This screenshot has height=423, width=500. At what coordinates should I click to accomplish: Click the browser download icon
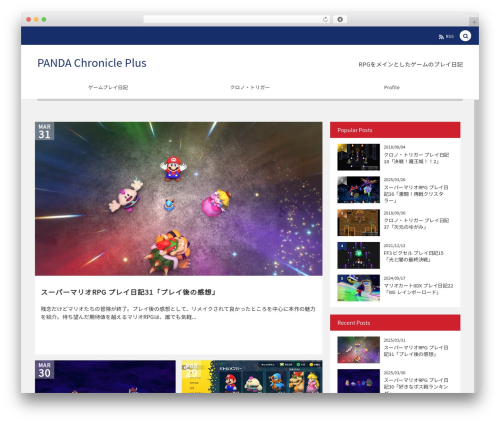tap(340, 19)
